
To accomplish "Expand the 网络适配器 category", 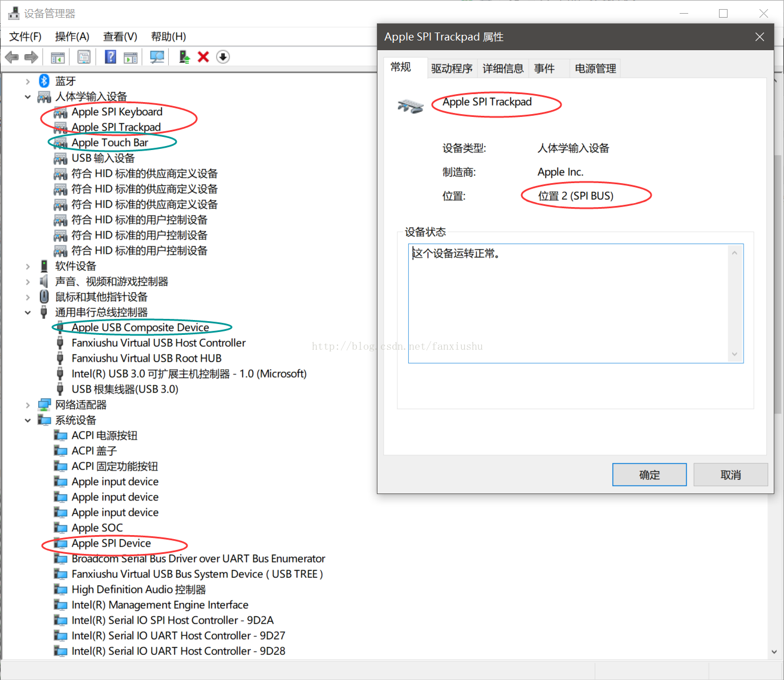I will pyautogui.click(x=27, y=405).
